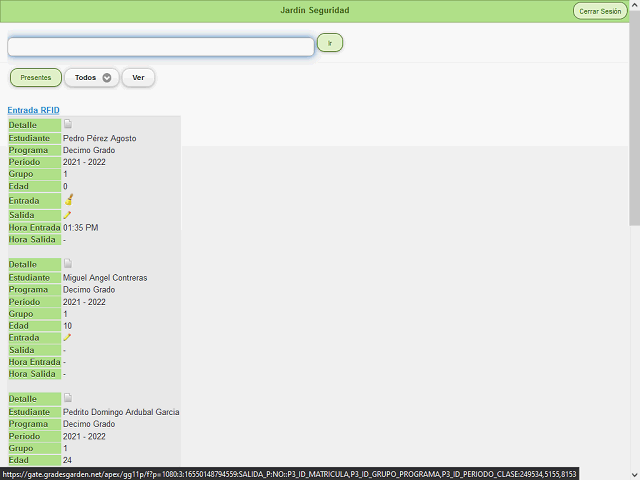640x480 pixels.
Task: Click the Todos dropdown arrow
Action: pos(107,78)
